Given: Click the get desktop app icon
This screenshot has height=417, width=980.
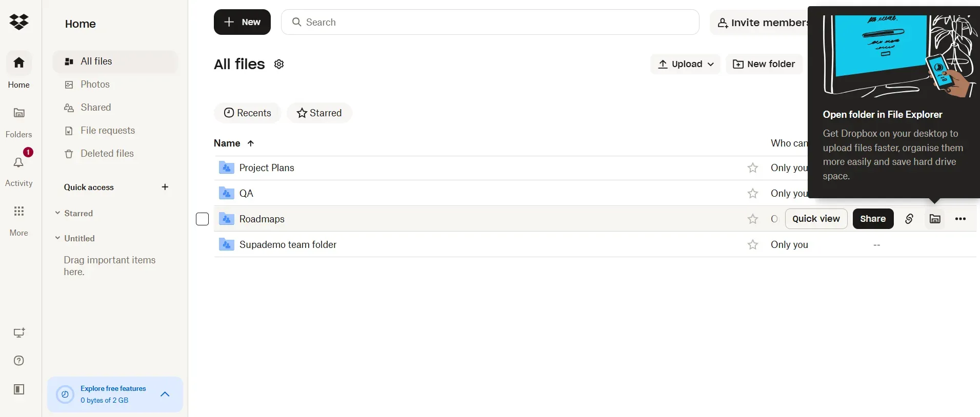Looking at the screenshot, I should [x=19, y=333].
